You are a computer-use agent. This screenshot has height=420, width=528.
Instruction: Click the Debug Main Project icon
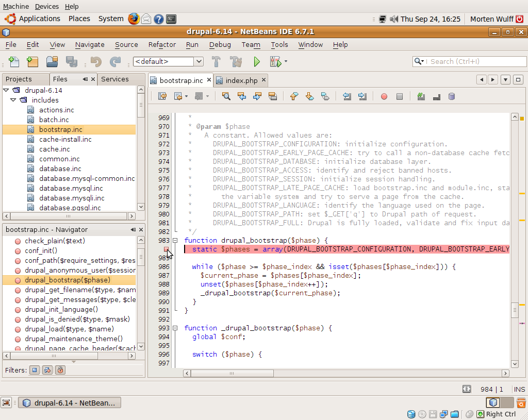pos(275,62)
